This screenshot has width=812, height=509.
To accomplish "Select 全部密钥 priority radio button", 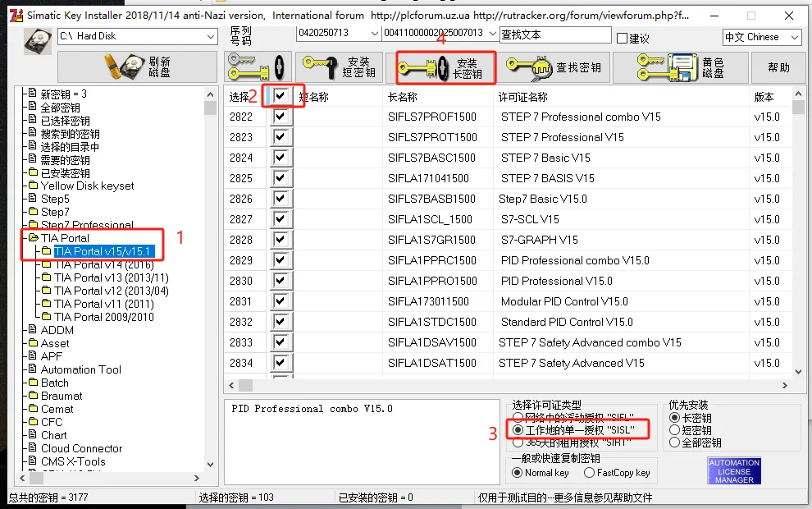I will tap(674, 443).
